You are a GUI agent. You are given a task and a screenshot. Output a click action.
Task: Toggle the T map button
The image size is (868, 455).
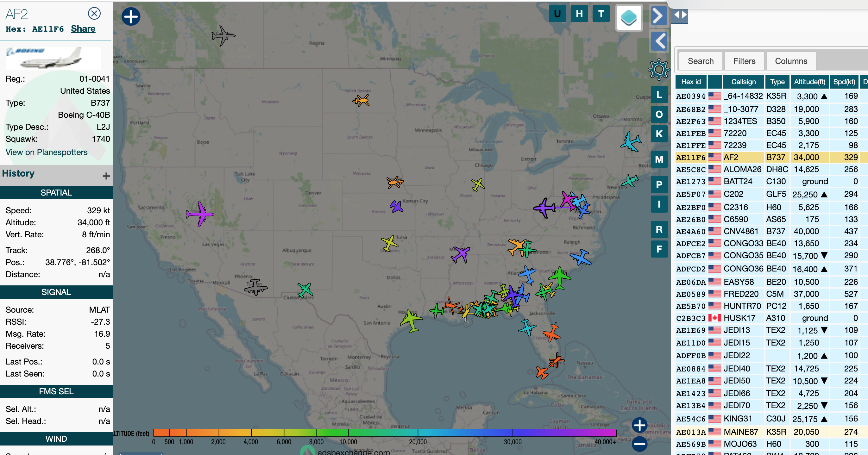(x=601, y=14)
